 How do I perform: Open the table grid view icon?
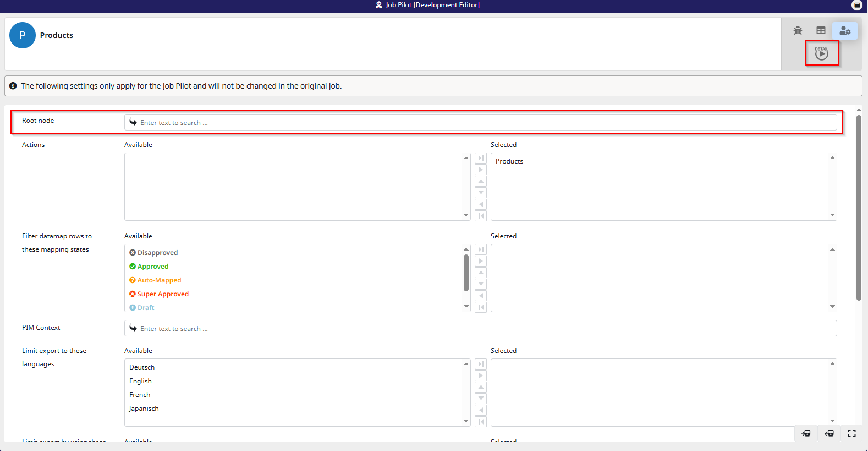(821, 31)
